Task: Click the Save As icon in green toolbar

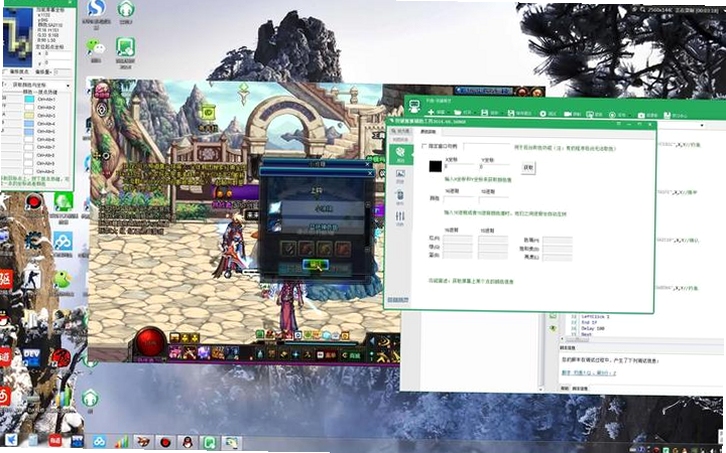Action: coord(511,113)
